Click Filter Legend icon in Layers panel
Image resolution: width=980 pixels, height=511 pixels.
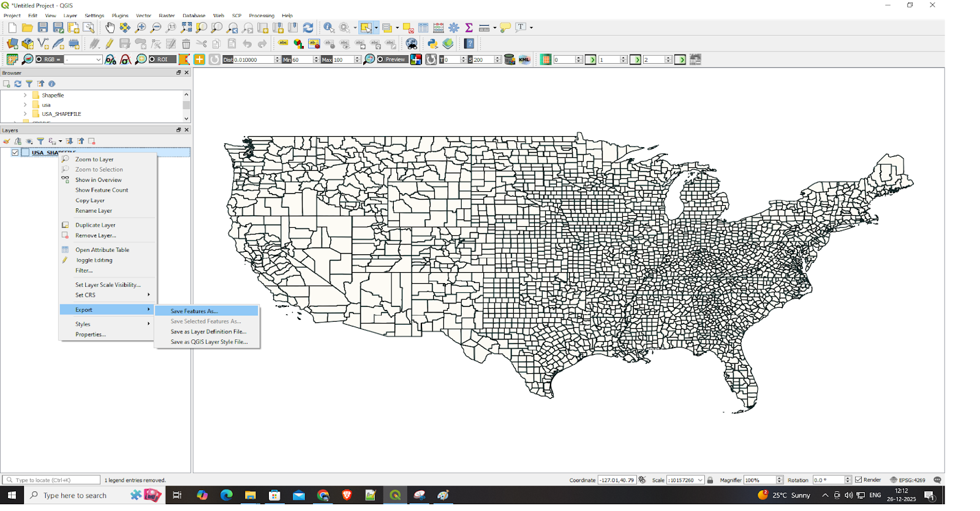click(x=40, y=142)
